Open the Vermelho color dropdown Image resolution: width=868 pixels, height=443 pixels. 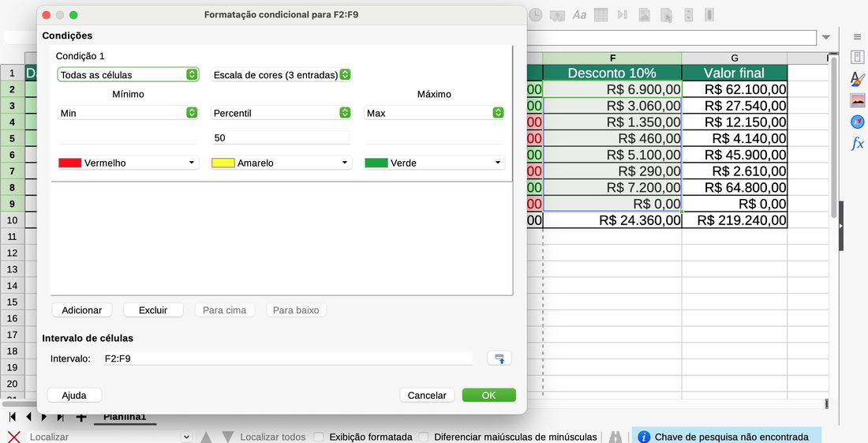128,163
